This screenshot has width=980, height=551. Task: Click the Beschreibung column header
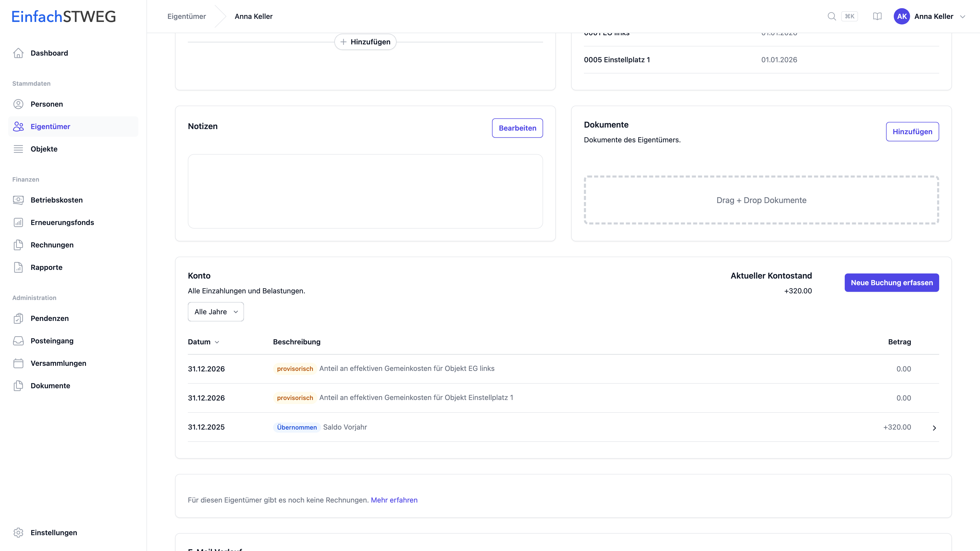[x=297, y=342]
